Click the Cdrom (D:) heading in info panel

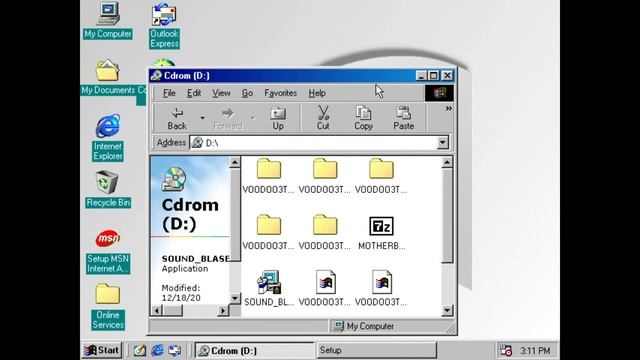click(190, 214)
